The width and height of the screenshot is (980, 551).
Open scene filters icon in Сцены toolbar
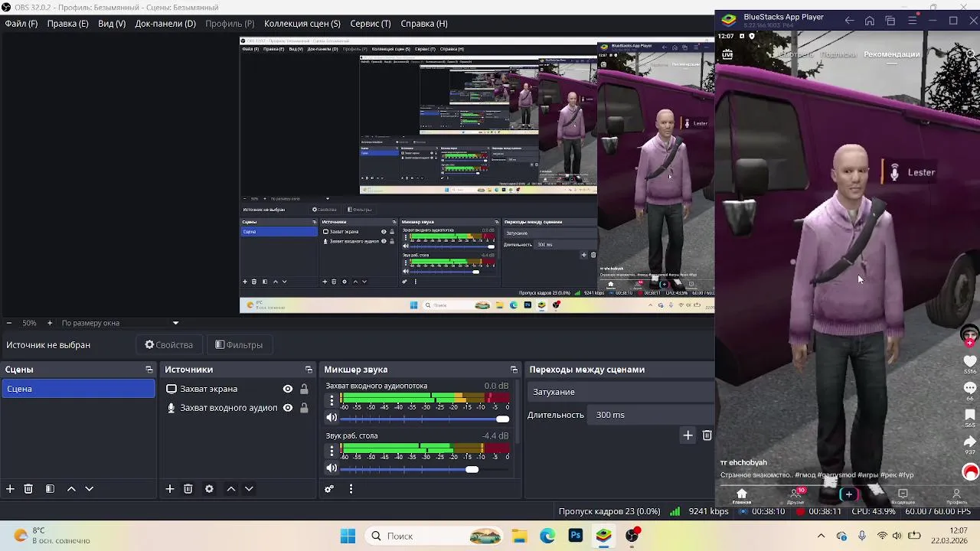point(50,489)
